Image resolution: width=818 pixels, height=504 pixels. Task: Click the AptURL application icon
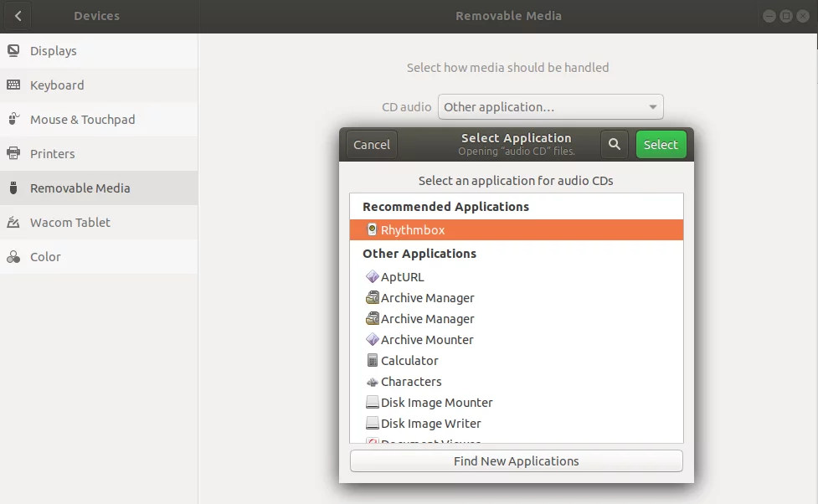pyautogui.click(x=373, y=277)
